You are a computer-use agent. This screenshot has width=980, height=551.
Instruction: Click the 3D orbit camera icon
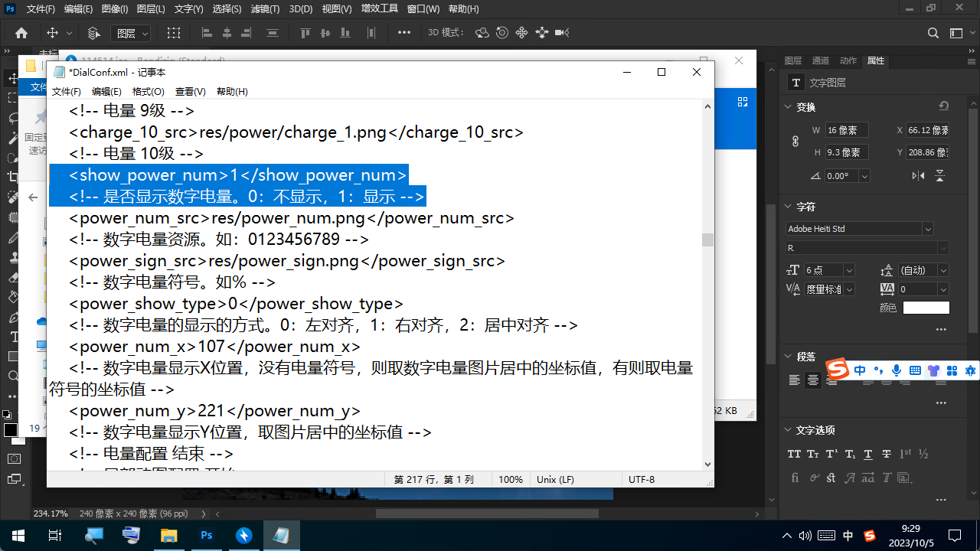pos(482,33)
